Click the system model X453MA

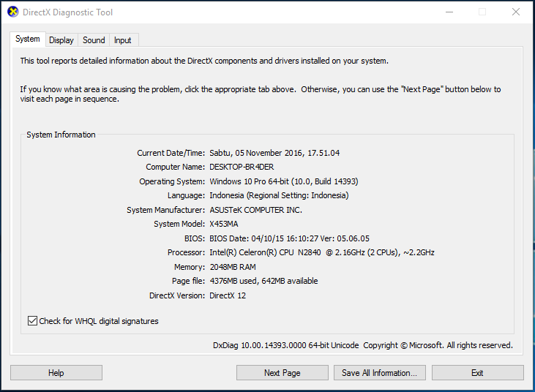click(224, 224)
